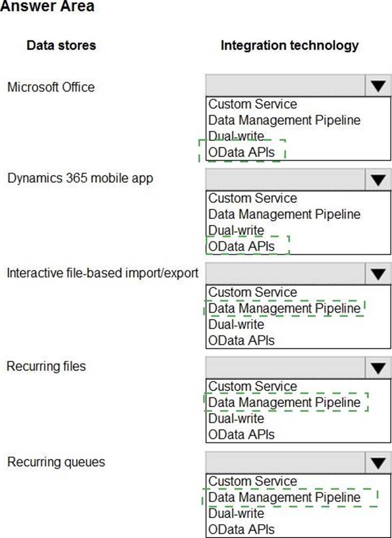Viewport: 392px width, 538px height.
Task: Select OData APIs for Microsoft Office
Action: [242, 152]
